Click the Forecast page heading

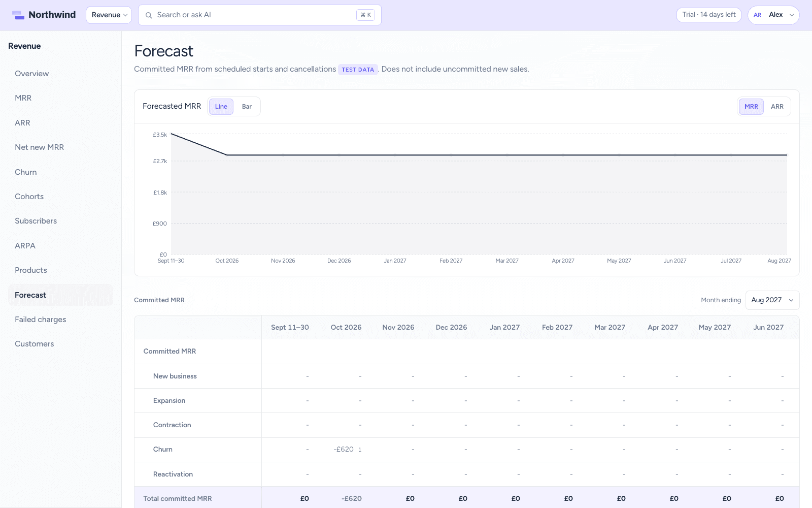coord(164,51)
